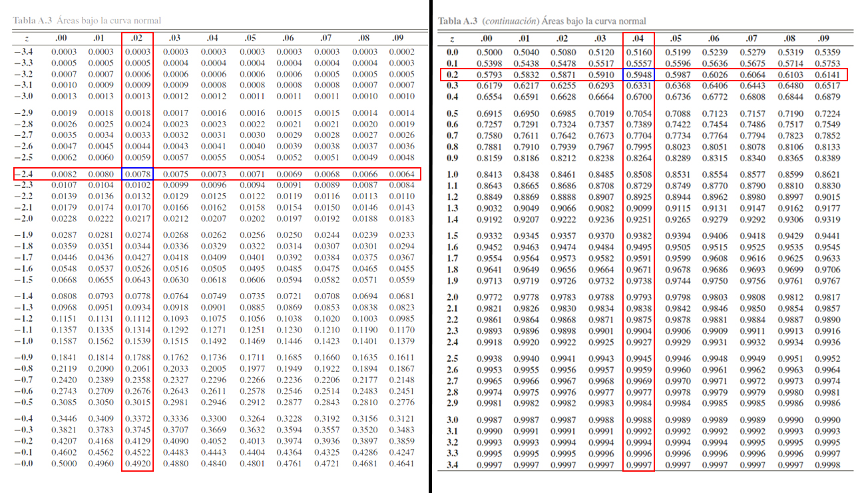
Task: Click the .02 column header in left table
Action: tap(138, 39)
